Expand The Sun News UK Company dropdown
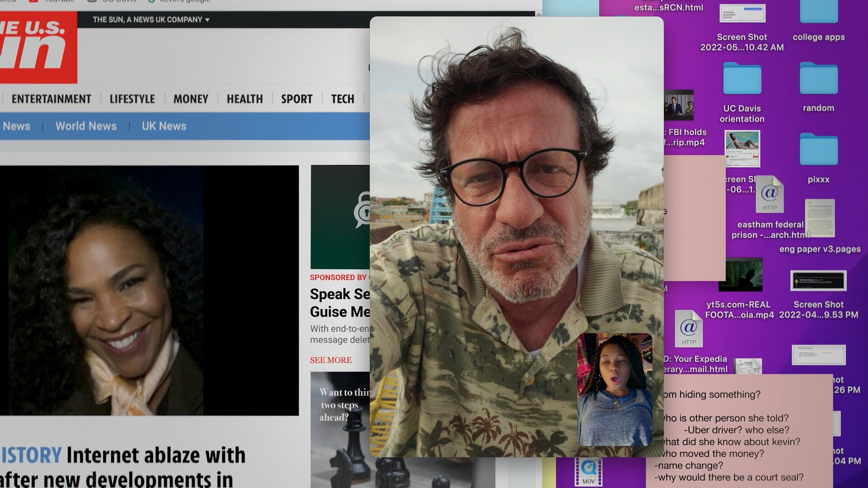Screen dimensions: 868x488 click(x=151, y=19)
